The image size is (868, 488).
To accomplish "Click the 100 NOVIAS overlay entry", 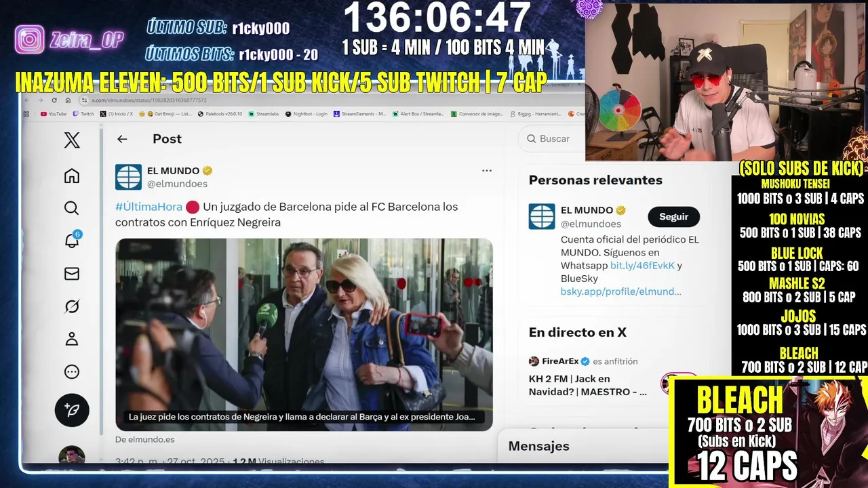I will tap(801, 226).
